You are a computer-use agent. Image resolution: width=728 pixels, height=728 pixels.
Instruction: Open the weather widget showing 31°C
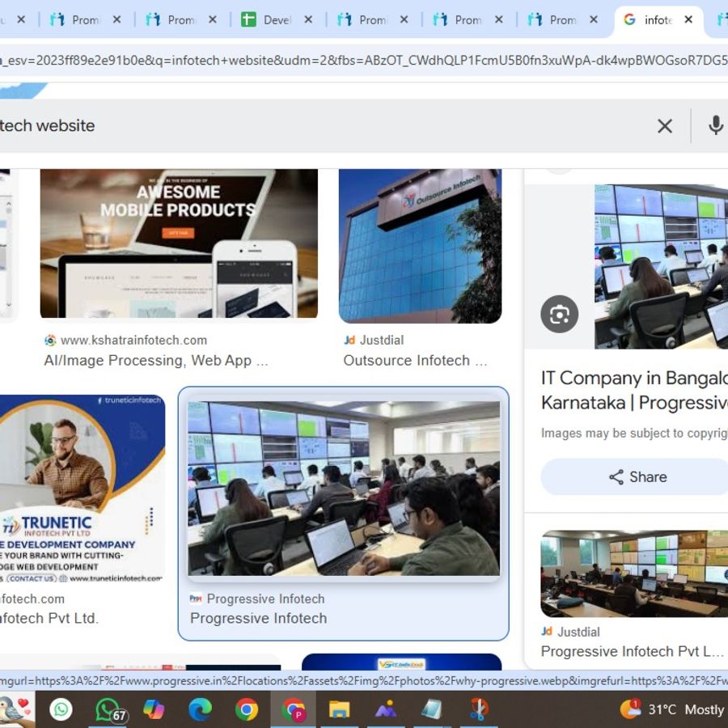pyautogui.click(x=672, y=709)
